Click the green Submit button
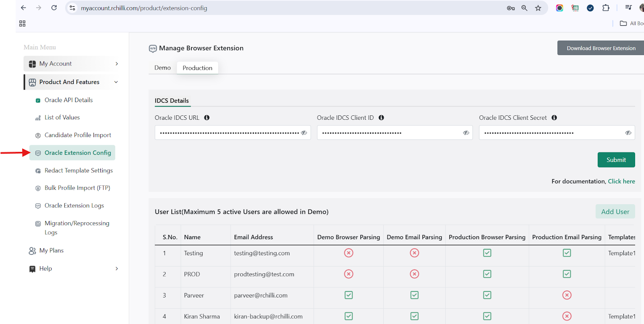The image size is (644, 324). point(616,160)
